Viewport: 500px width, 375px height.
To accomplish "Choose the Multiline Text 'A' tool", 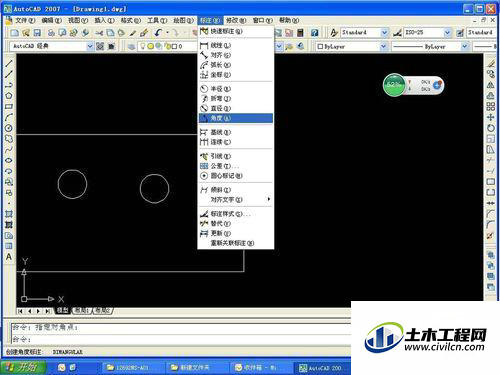I will (9, 257).
